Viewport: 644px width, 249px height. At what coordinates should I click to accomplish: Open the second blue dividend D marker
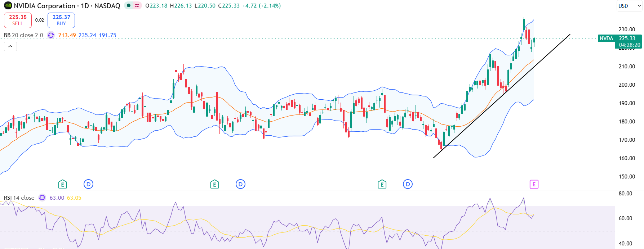[240, 184]
